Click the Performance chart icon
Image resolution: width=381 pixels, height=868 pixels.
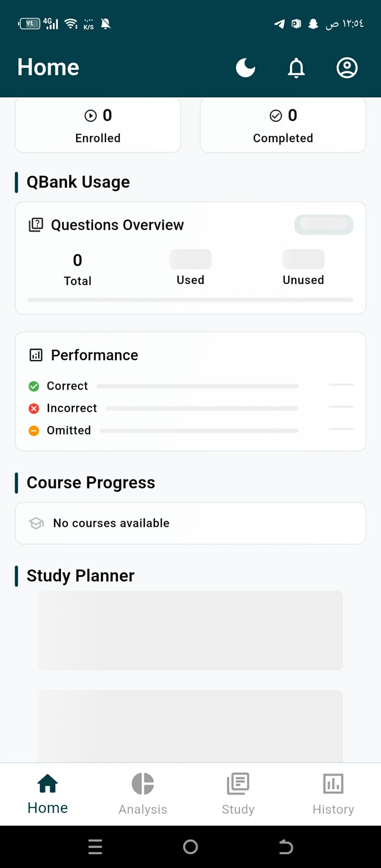(x=36, y=355)
